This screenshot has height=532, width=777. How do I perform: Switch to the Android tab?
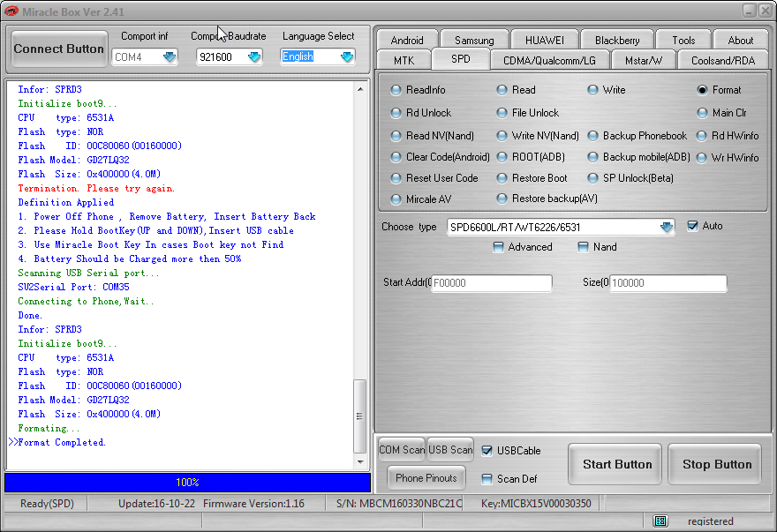tap(407, 40)
